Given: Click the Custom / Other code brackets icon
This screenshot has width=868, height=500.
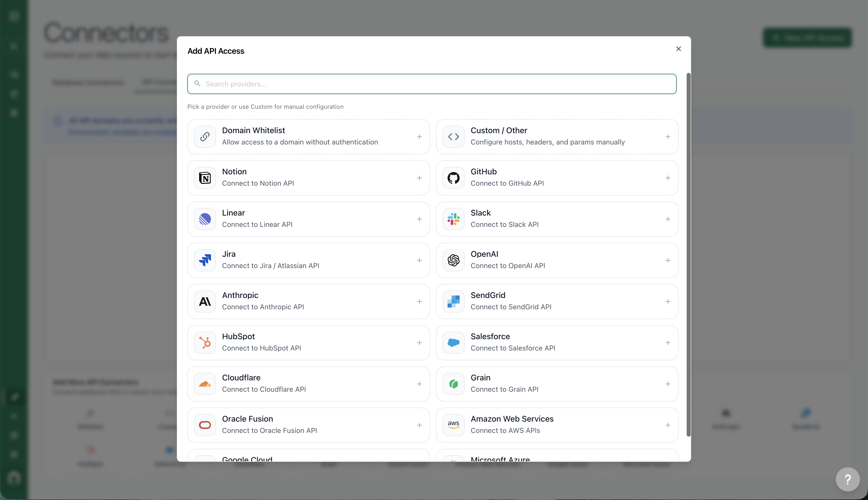Looking at the screenshot, I should point(453,137).
